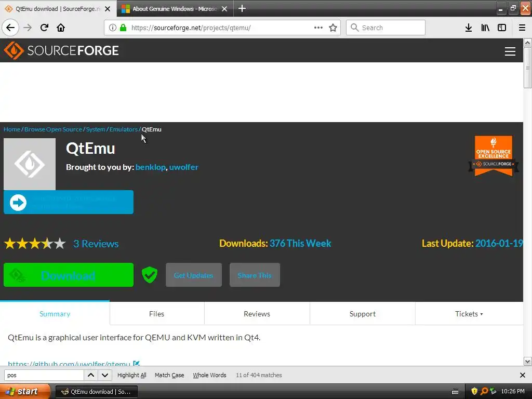Show site information icon in address bar
The height and width of the screenshot is (399, 532).
(113, 28)
